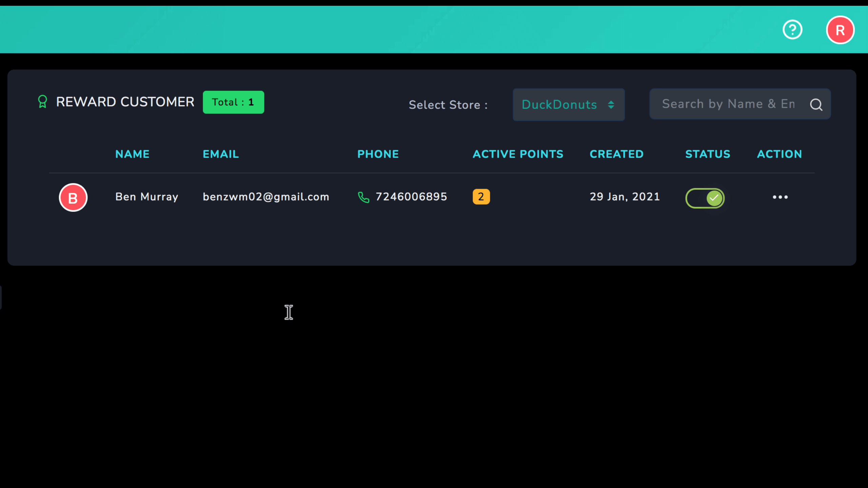This screenshot has height=488, width=868.
Task: Click the Total : 1 badge
Action: click(x=233, y=102)
